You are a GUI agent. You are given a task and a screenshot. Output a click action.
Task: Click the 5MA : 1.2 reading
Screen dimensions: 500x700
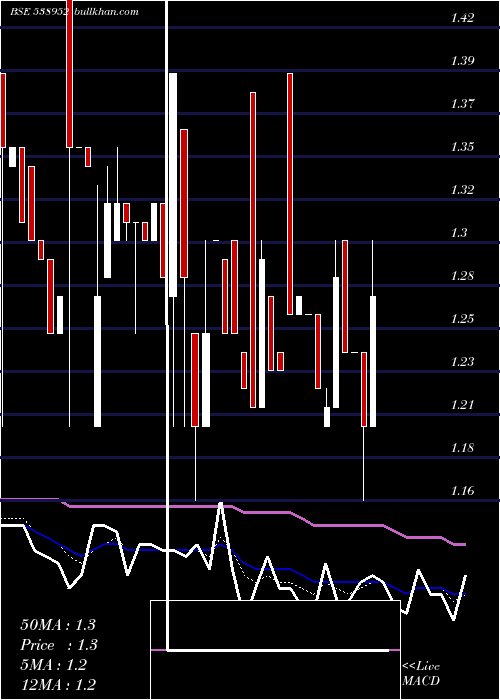[x=53, y=665]
